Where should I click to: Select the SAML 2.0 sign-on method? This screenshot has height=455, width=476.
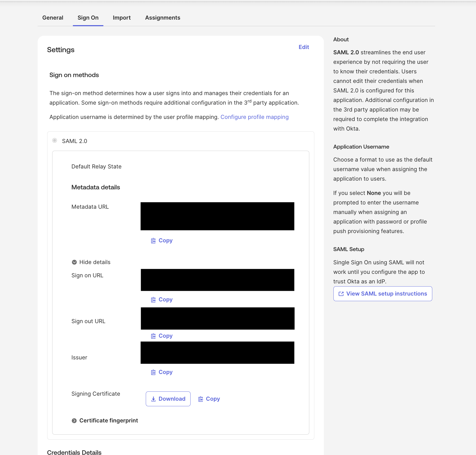(55, 141)
